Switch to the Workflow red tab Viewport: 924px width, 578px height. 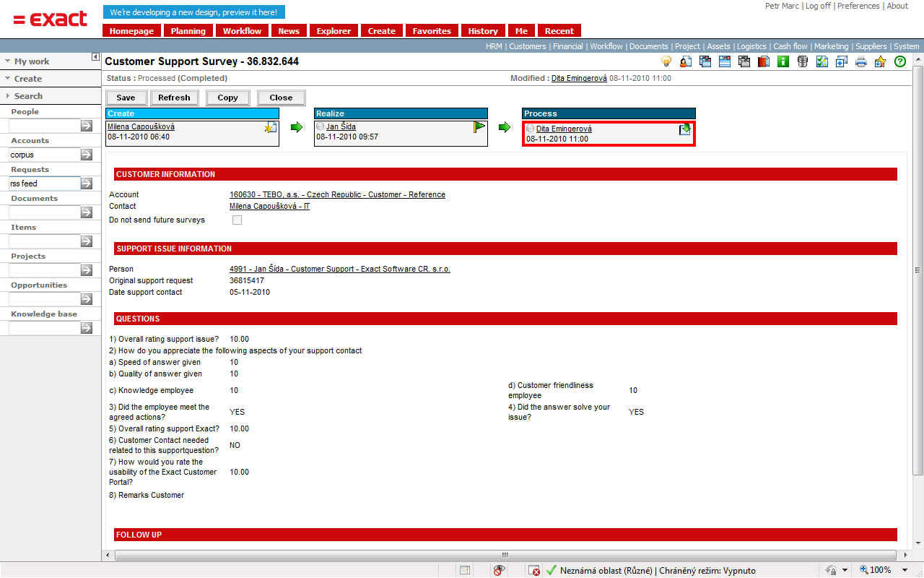point(242,31)
